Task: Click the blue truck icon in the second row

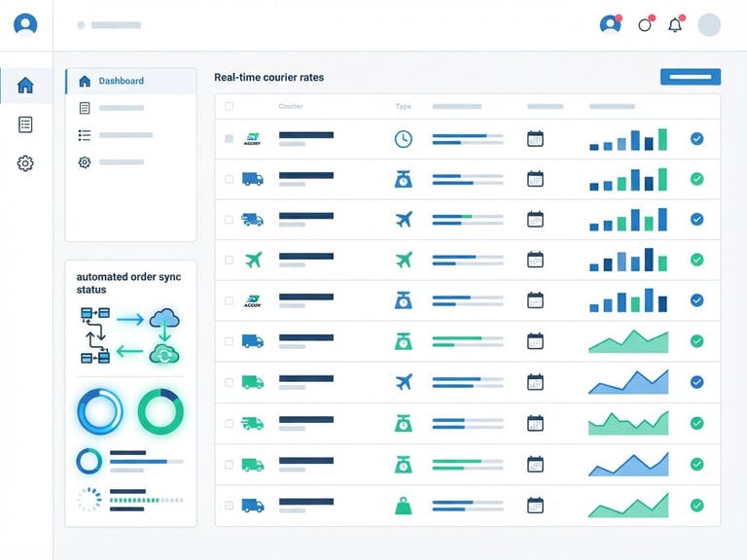Action: (x=253, y=179)
